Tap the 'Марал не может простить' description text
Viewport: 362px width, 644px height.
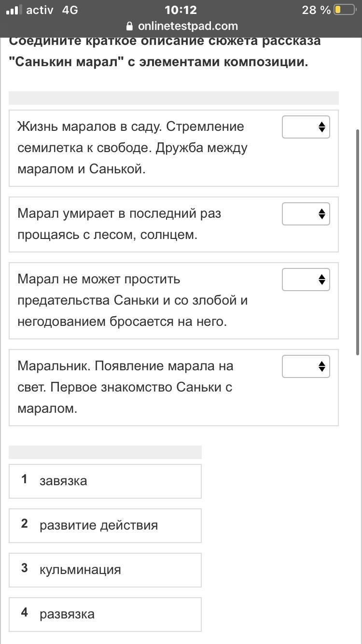click(x=132, y=300)
